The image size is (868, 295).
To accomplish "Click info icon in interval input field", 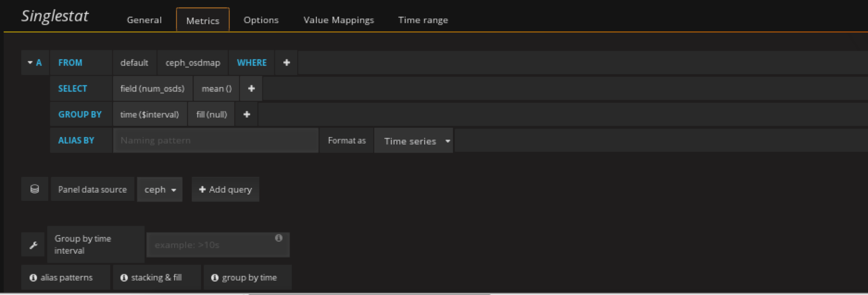I will point(279,238).
